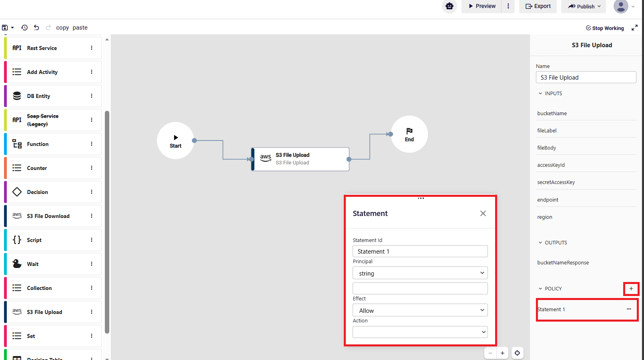Screen dimensions: 644x360
Task: Close the Statement dialog
Action: coord(483,213)
